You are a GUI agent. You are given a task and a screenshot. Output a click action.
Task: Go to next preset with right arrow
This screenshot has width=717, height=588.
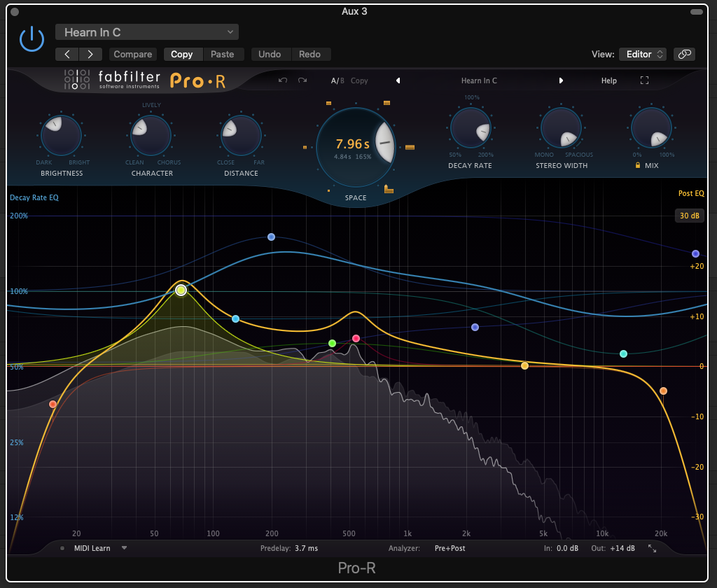(561, 80)
